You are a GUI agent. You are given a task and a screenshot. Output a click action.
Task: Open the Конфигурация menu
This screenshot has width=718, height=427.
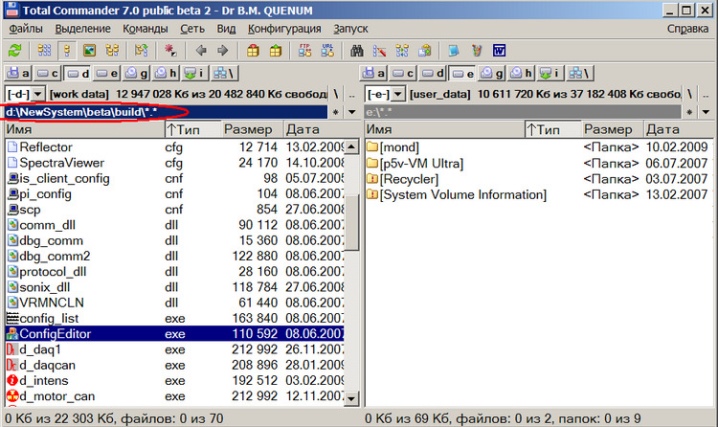284,29
